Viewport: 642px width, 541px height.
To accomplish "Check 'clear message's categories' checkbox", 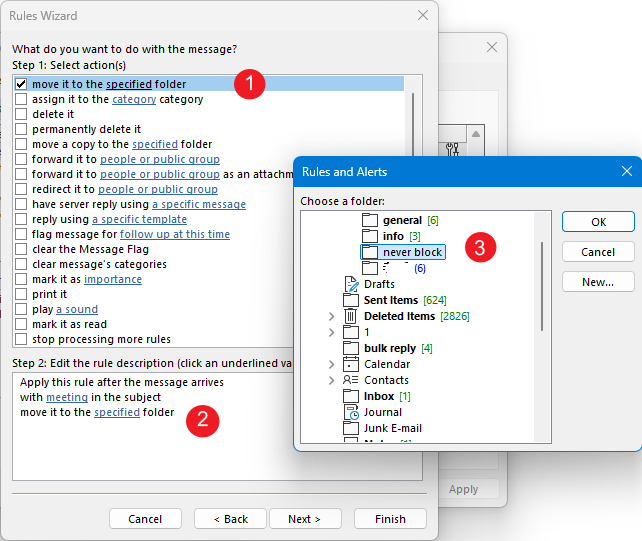I will (21, 264).
